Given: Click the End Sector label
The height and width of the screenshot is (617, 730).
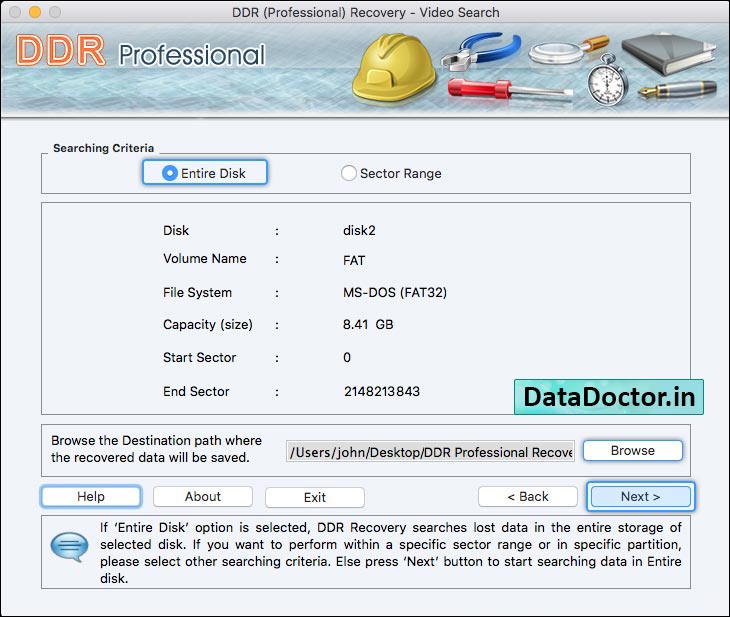Looking at the screenshot, I should point(196,392).
